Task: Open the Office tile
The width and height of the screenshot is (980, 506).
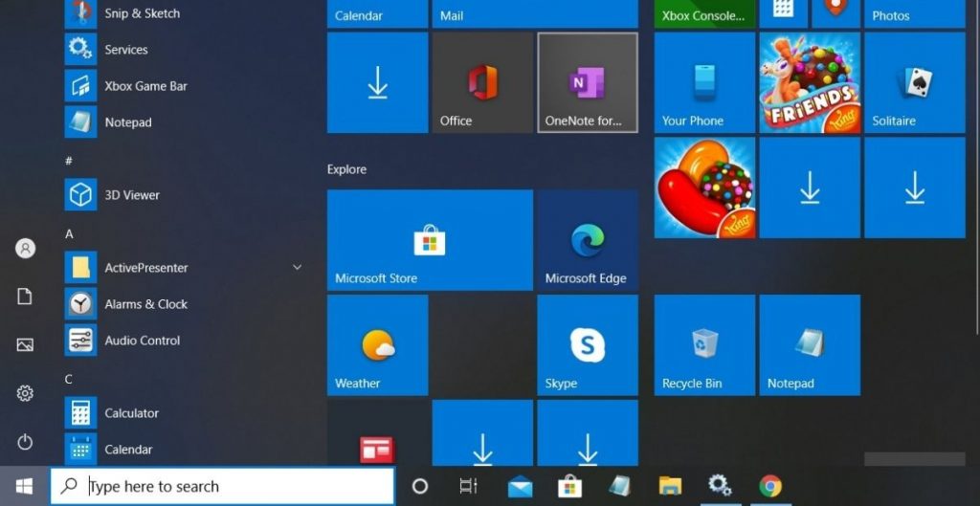Action: pos(482,83)
